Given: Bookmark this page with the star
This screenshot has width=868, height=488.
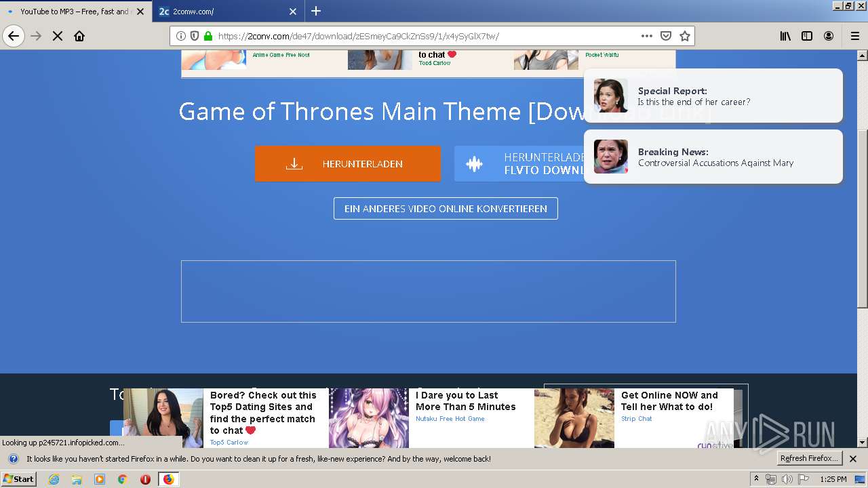Looking at the screenshot, I should click(x=685, y=36).
